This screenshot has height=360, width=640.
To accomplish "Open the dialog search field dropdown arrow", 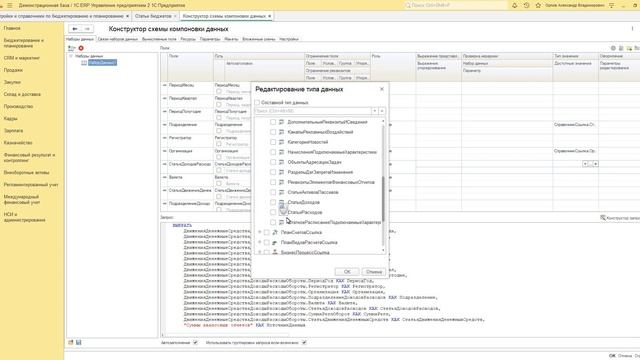I will pos(374,111).
